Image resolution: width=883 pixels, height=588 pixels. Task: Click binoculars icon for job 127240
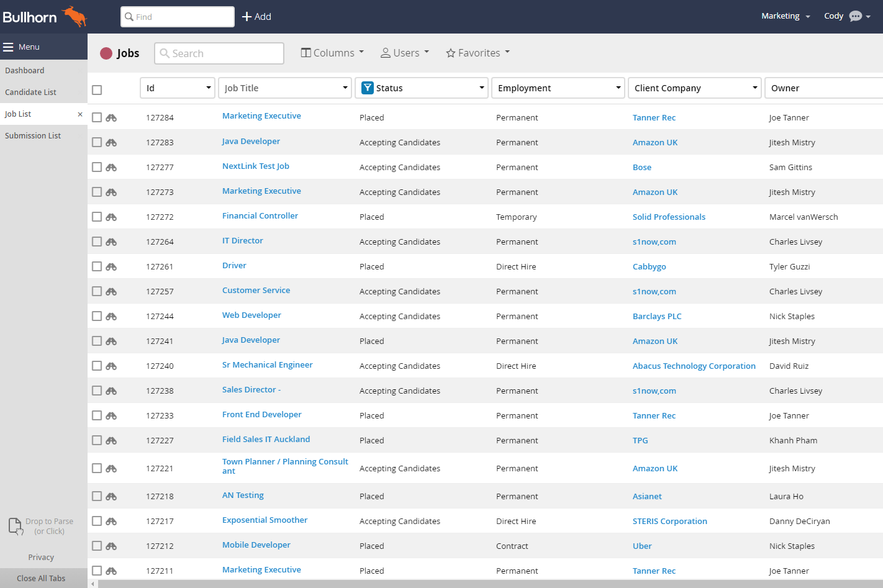point(111,366)
